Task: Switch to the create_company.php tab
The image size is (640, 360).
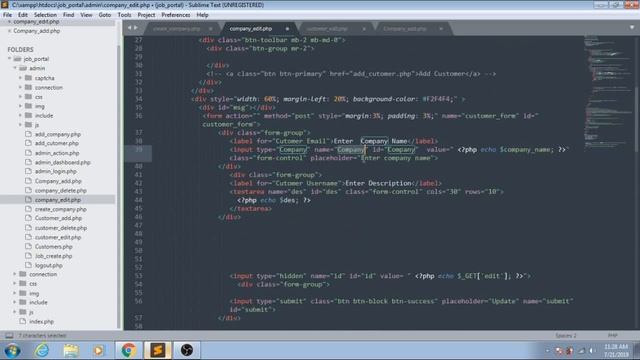Action: [177, 29]
